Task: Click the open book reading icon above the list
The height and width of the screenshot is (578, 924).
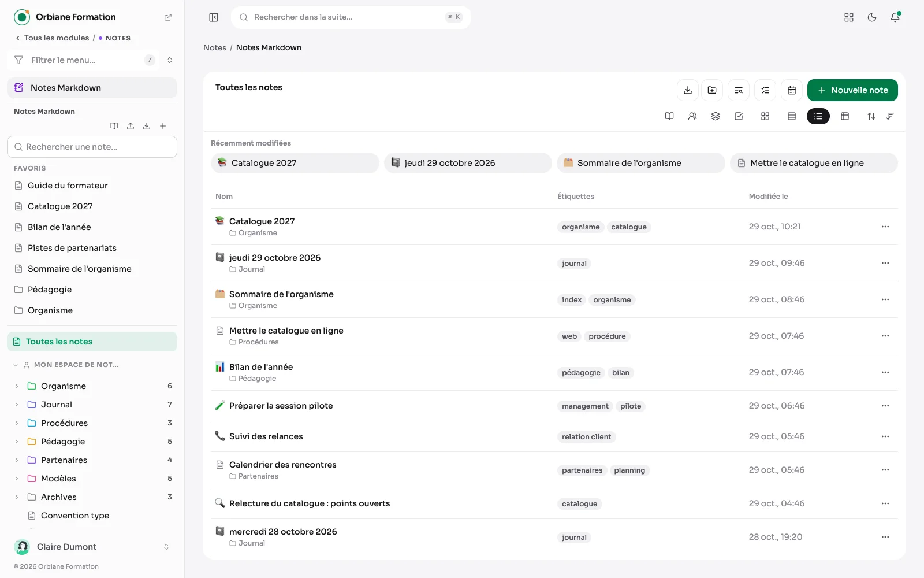Action: pyautogui.click(x=669, y=116)
